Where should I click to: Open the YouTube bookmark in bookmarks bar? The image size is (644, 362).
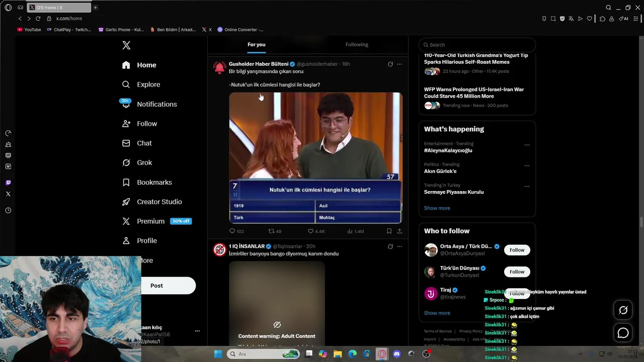click(x=29, y=30)
